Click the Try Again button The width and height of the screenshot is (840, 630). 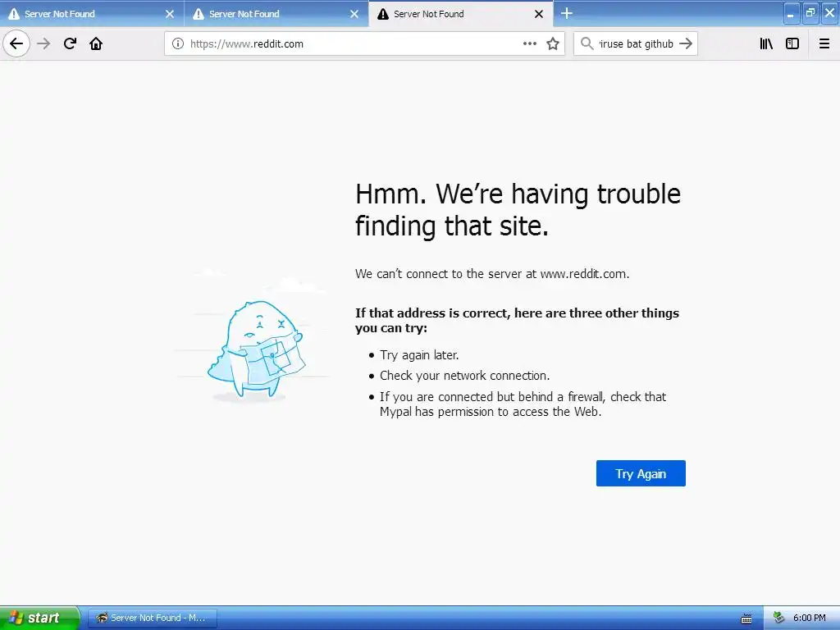641,473
